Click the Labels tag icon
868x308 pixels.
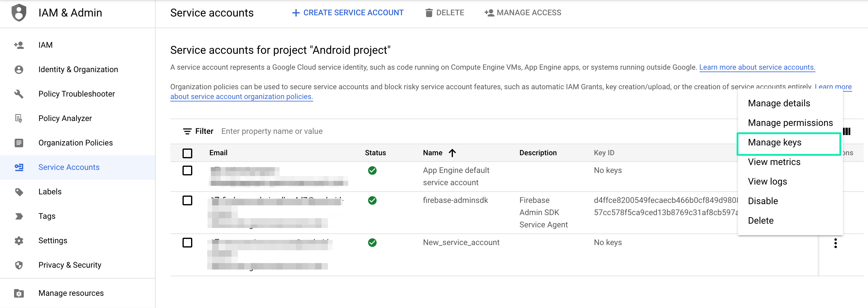click(19, 192)
